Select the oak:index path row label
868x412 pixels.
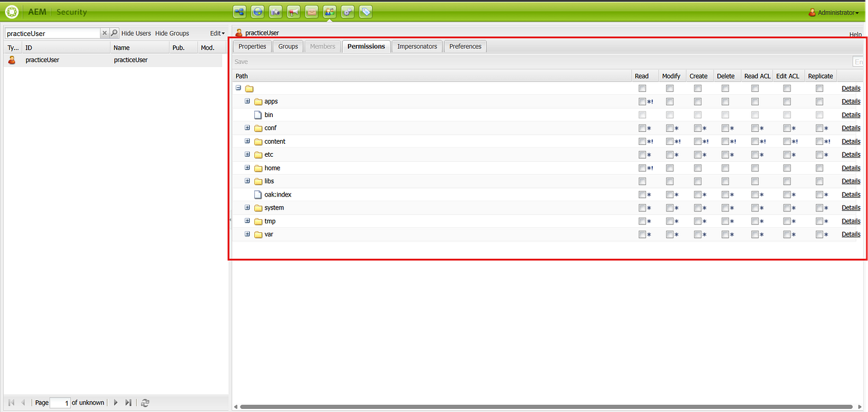[x=278, y=195]
